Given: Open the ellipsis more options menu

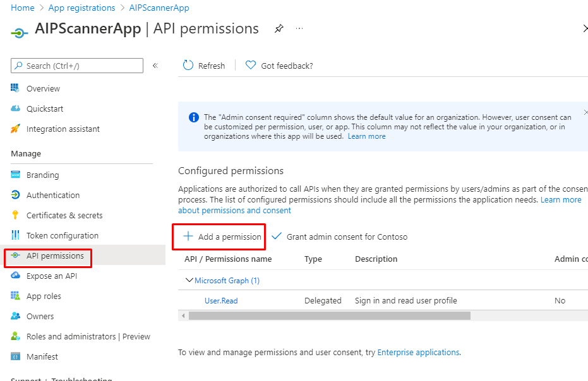Looking at the screenshot, I should [x=299, y=29].
